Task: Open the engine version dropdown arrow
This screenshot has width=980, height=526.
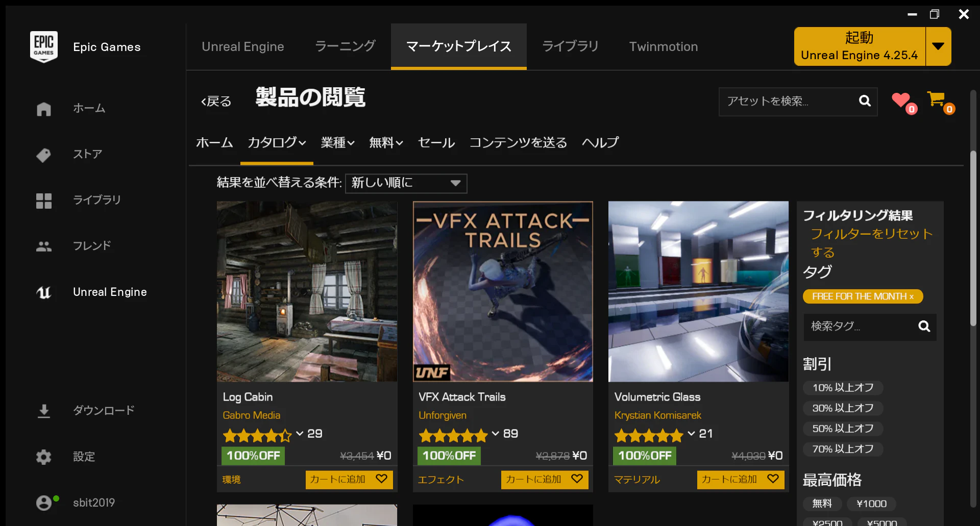Action: (938, 46)
